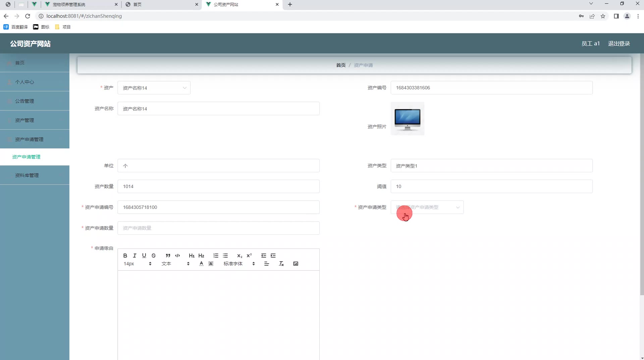
Task: Switch to the 首页 browser tab
Action: (161, 4)
